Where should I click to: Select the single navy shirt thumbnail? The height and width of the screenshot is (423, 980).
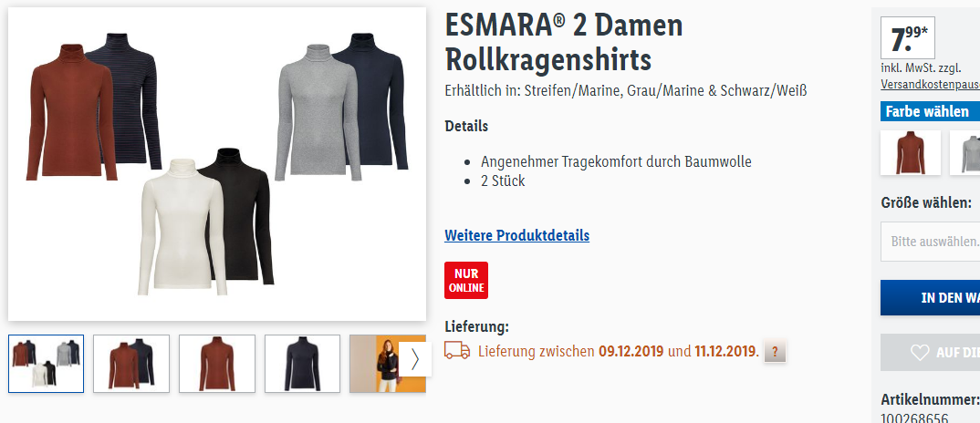coord(303,364)
